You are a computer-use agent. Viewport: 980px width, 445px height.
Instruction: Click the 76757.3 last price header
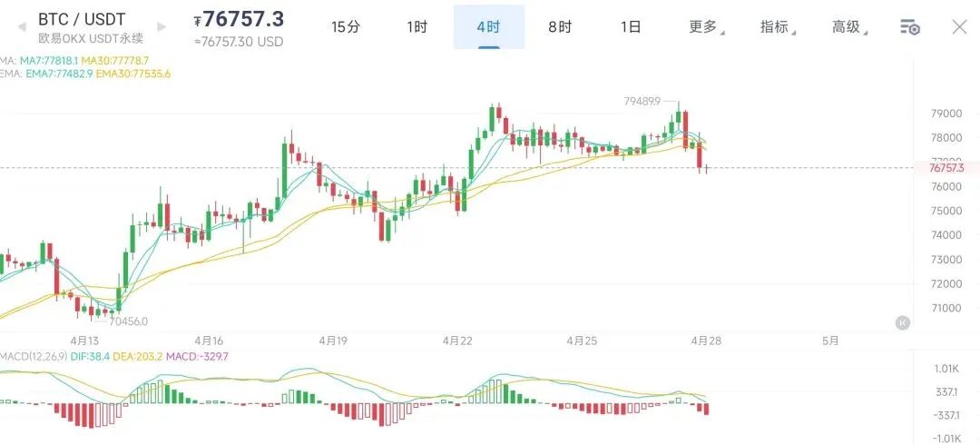242,19
